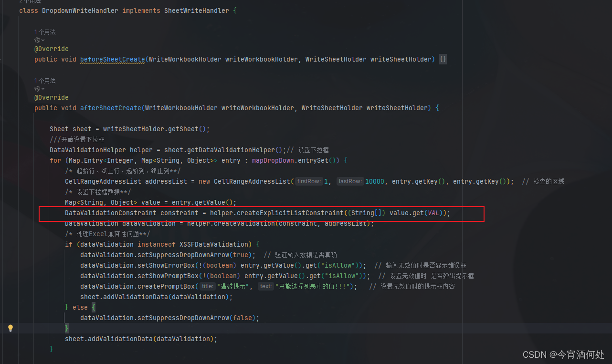This screenshot has height=364, width=612.
Task: Click the else keyword
Action: point(80,307)
